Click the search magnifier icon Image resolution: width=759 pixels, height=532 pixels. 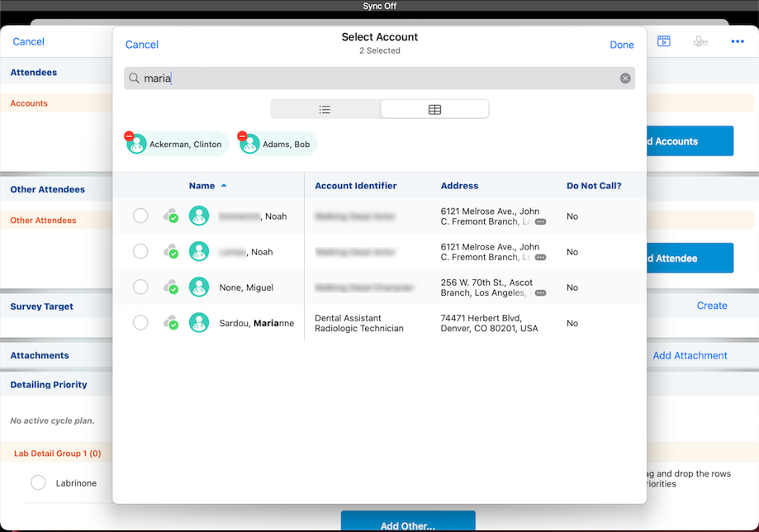click(133, 78)
